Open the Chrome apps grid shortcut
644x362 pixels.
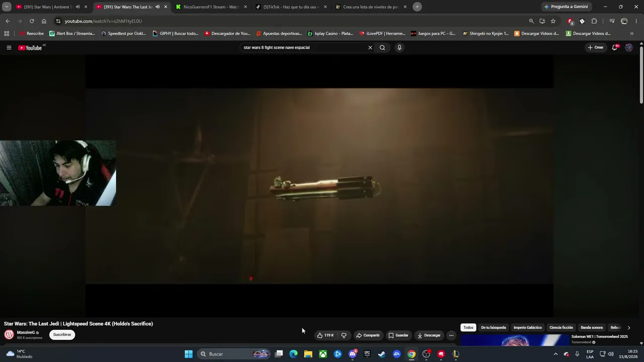7,34
